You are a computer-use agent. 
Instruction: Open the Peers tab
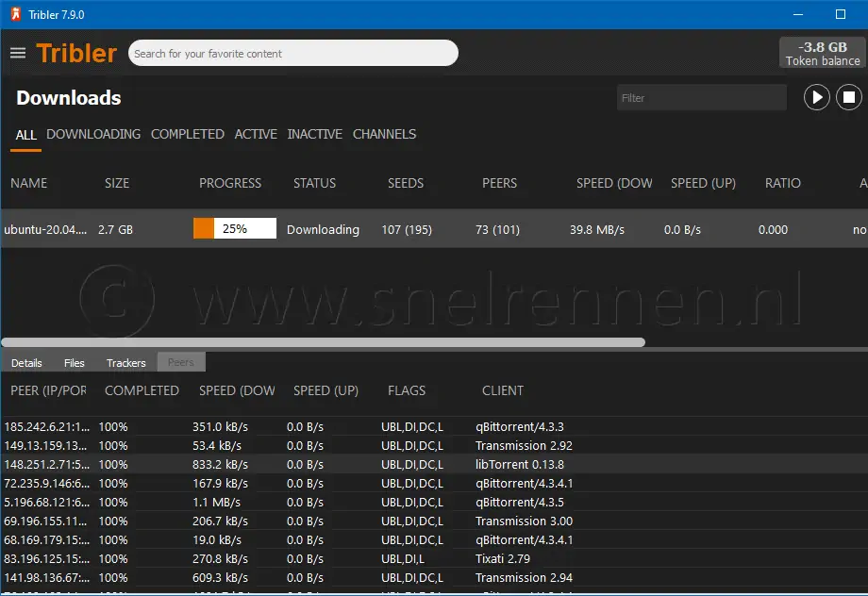click(x=181, y=362)
